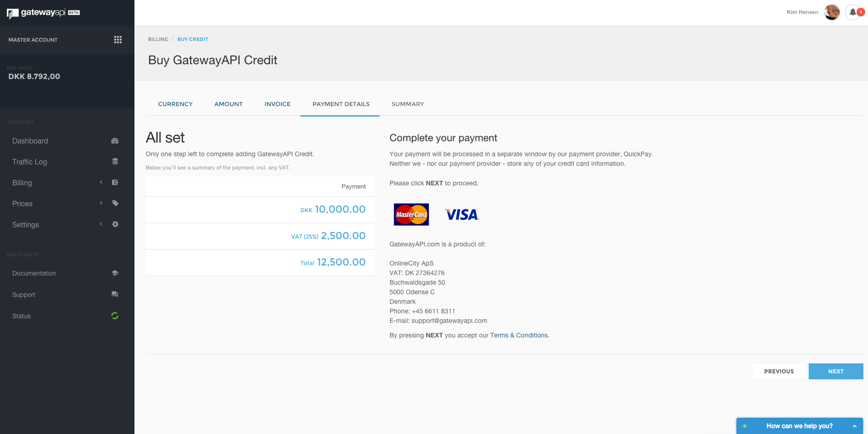Image resolution: width=868 pixels, height=434 pixels.
Task: Click the VISA logo
Action: (462, 215)
